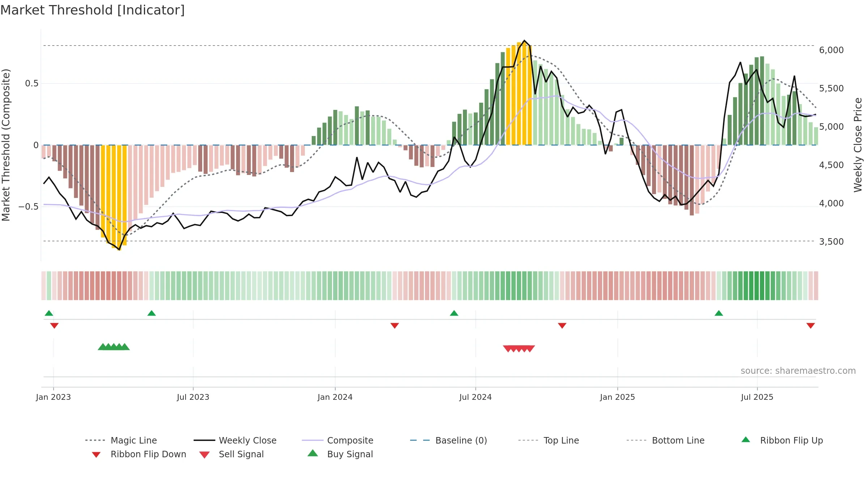Click the Jan 2023 axis label

(54, 397)
